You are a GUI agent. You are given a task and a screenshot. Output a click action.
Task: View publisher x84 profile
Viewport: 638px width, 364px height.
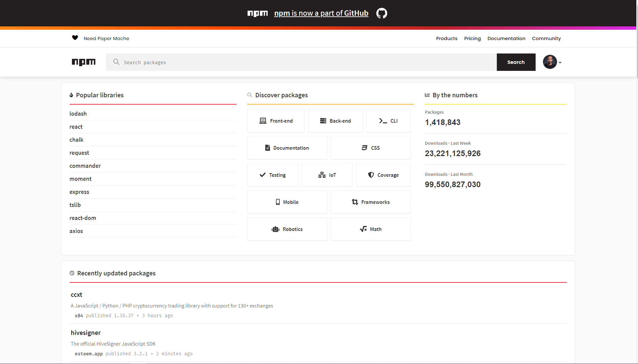tap(79, 316)
